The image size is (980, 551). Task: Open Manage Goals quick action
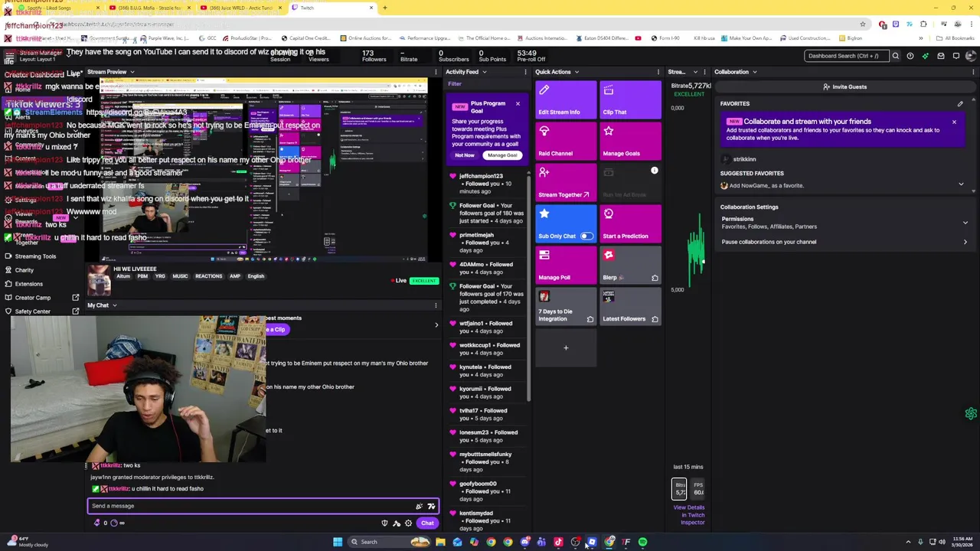point(631,141)
